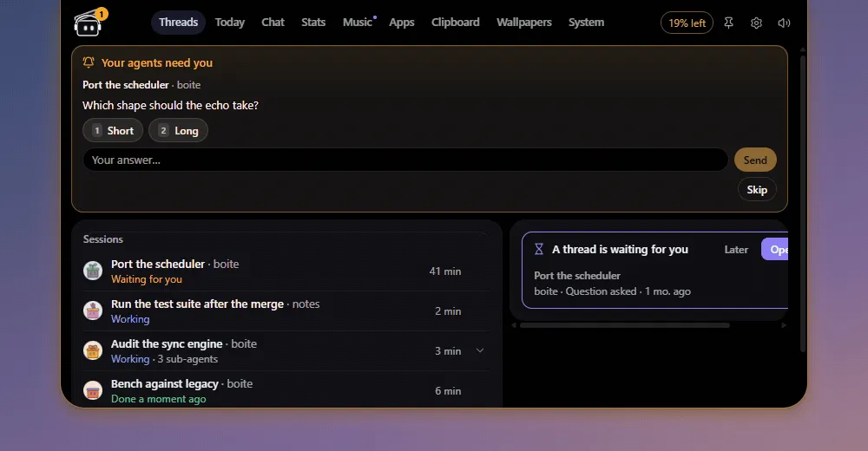
Task: Go to the System tab
Action: pyautogui.click(x=586, y=23)
